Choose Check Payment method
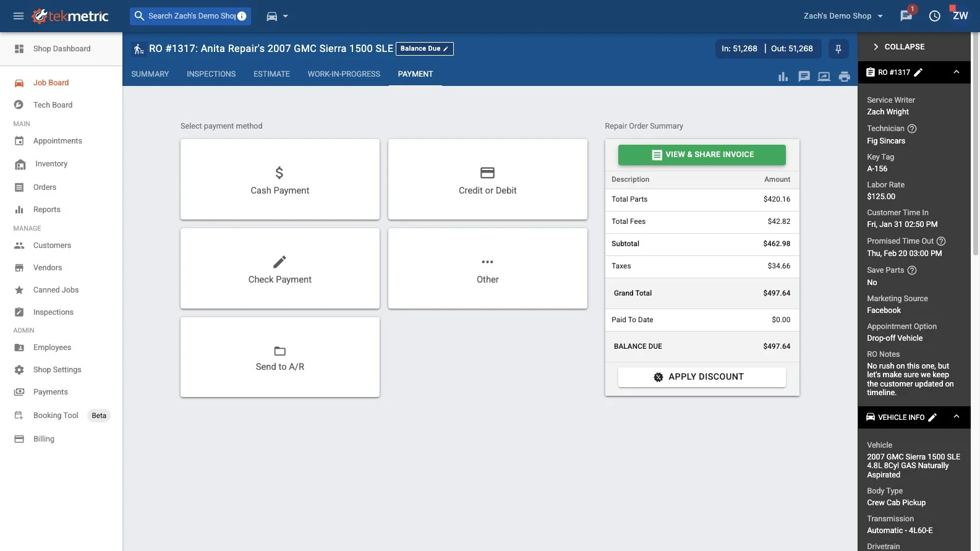The height and width of the screenshot is (551, 980). tap(280, 268)
